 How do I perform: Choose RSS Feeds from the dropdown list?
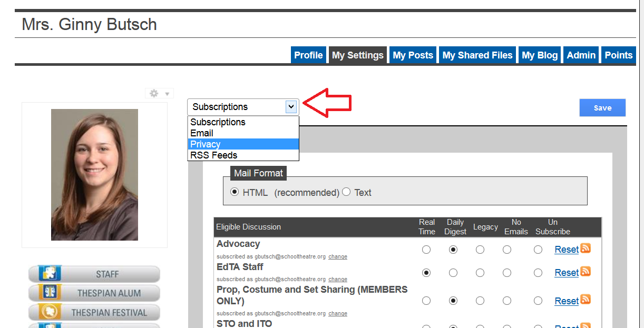pos(243,155)
